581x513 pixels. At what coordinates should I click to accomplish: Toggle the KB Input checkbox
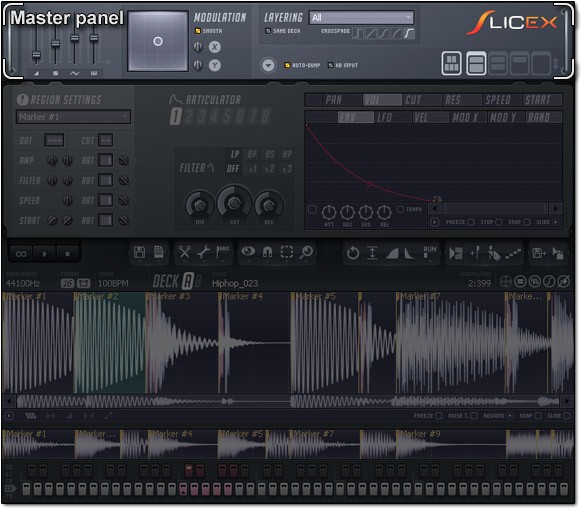pos(331,65)
